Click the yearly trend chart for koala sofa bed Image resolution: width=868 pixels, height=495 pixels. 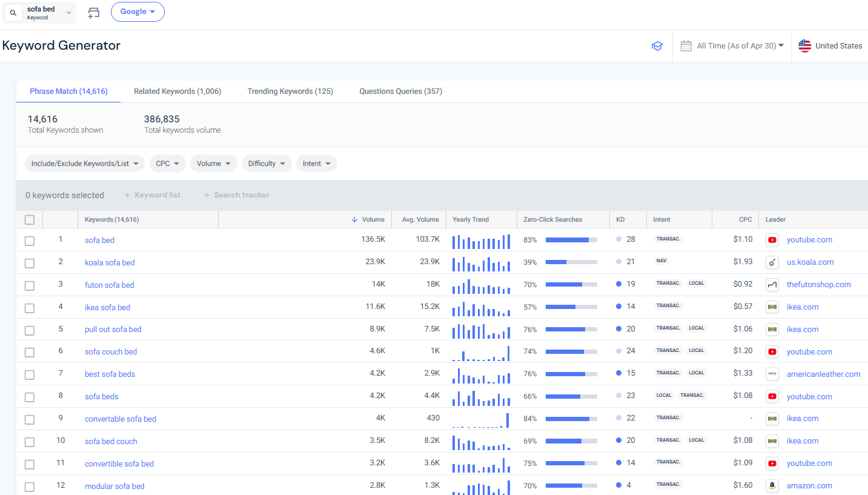coord(482,264)
